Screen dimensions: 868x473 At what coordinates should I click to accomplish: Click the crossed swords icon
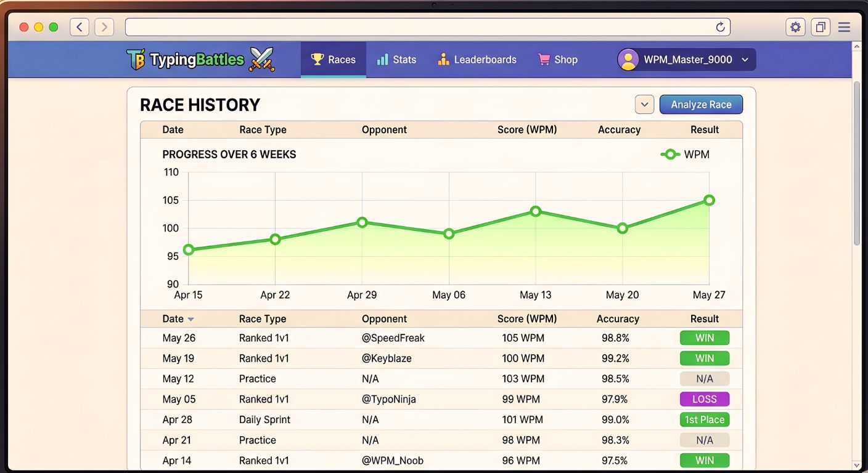pos(262,60)
